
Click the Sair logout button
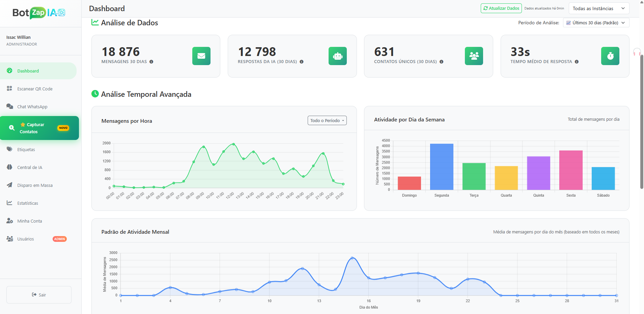point(39,295)
